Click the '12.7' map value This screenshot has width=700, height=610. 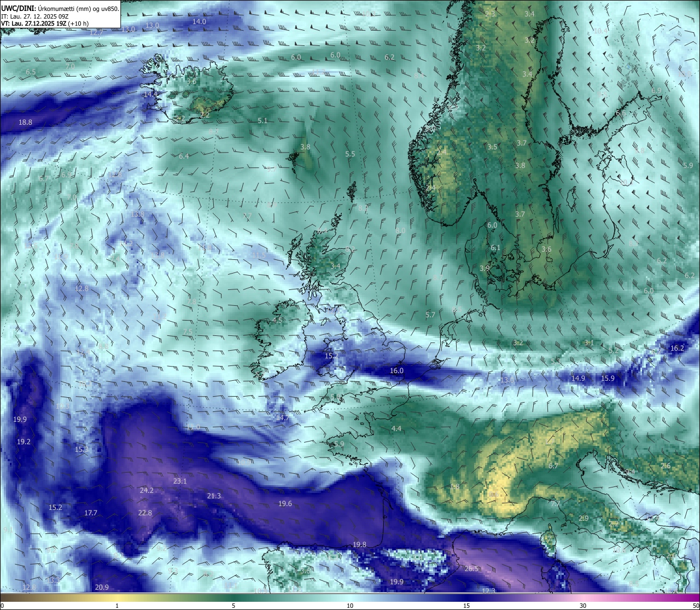click(96, 32)
